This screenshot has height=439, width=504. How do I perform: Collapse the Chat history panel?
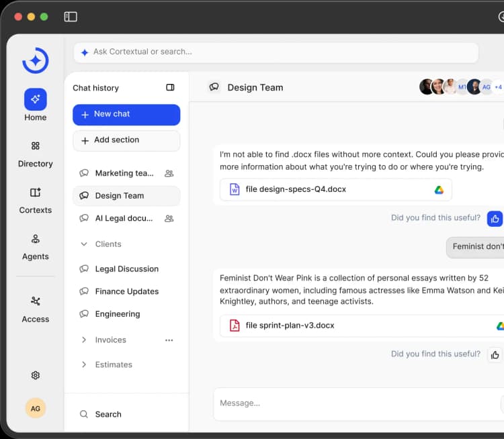click(x=170, y=87)
